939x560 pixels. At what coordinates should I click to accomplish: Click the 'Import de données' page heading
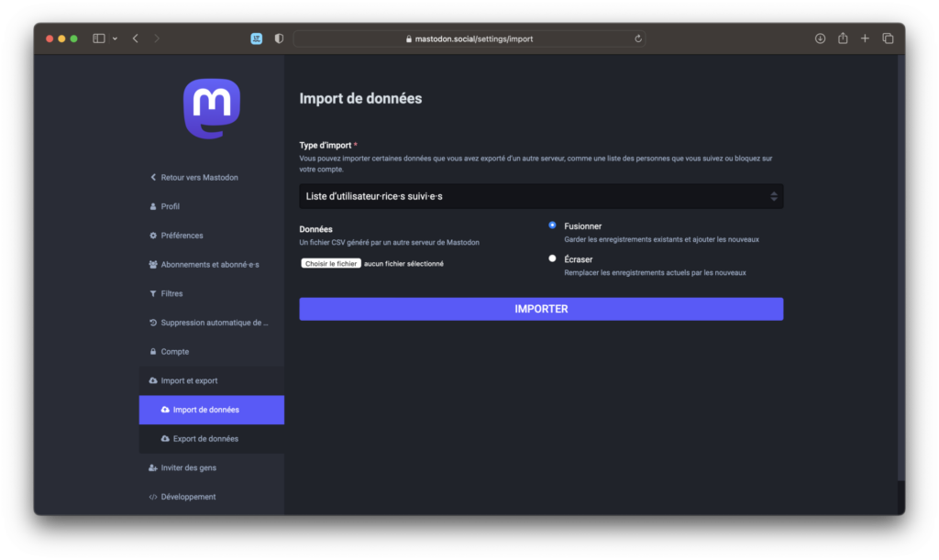click(360, 98)
